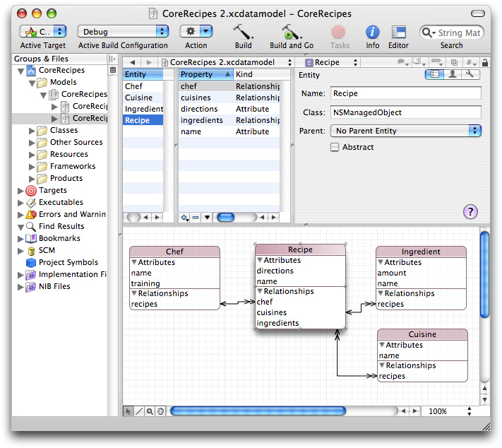Select the Find Results group

(x=62, y=227)
